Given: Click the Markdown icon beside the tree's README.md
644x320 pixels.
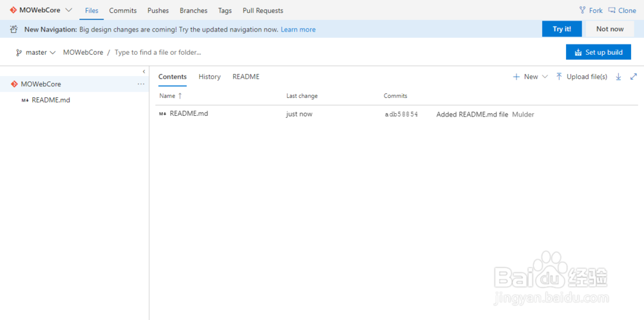Looking at the screenshot, I should (x=24, y=100).
